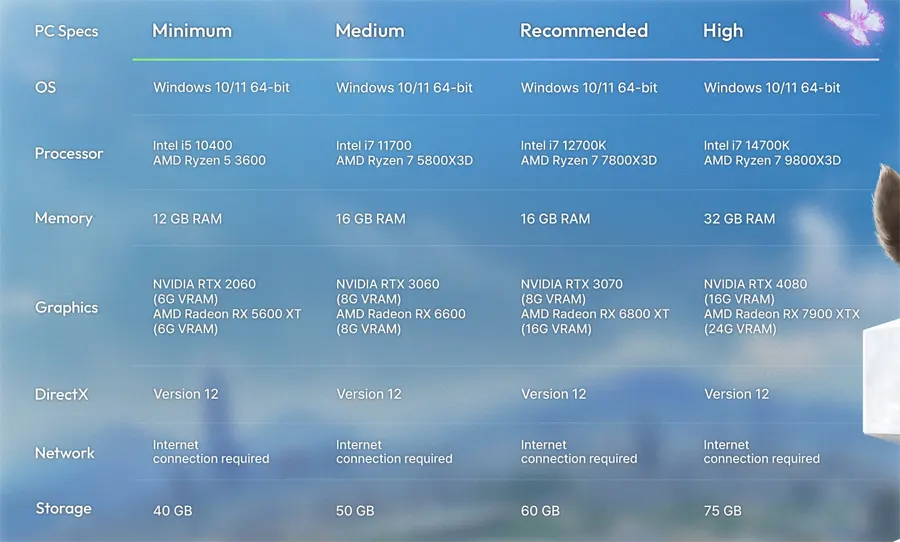Viewport: 900px width, 542px height.
Task: Select the 'Medium' column header
Action: 370,30
